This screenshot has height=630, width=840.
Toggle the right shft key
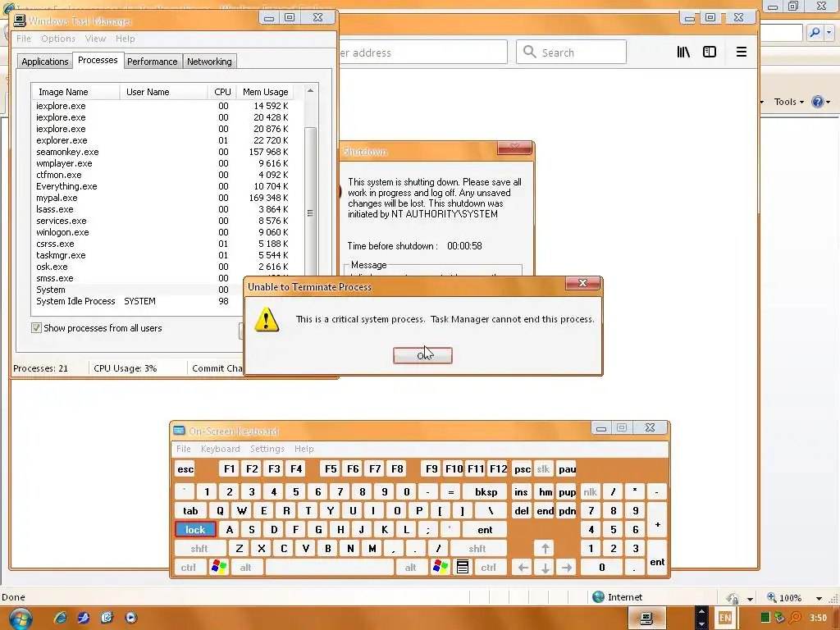pyautogui.click(x=477, y=548)
